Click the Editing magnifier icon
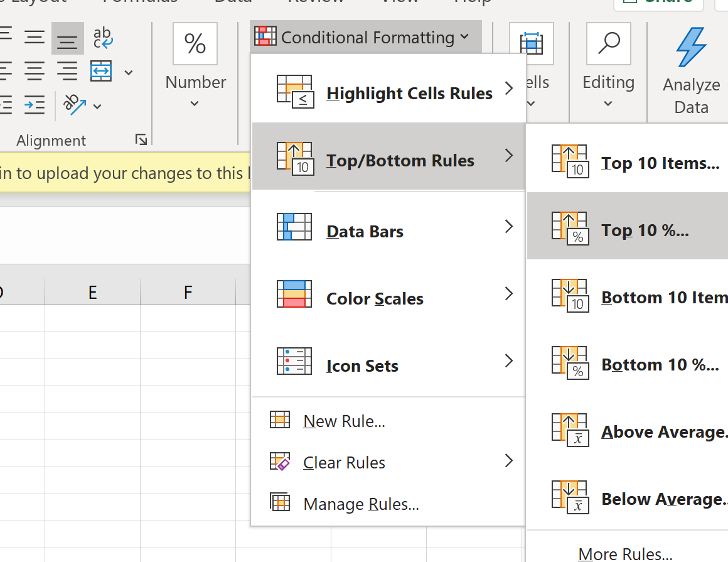The height and width of the screenshot is (562, 728). coord(609,44)
